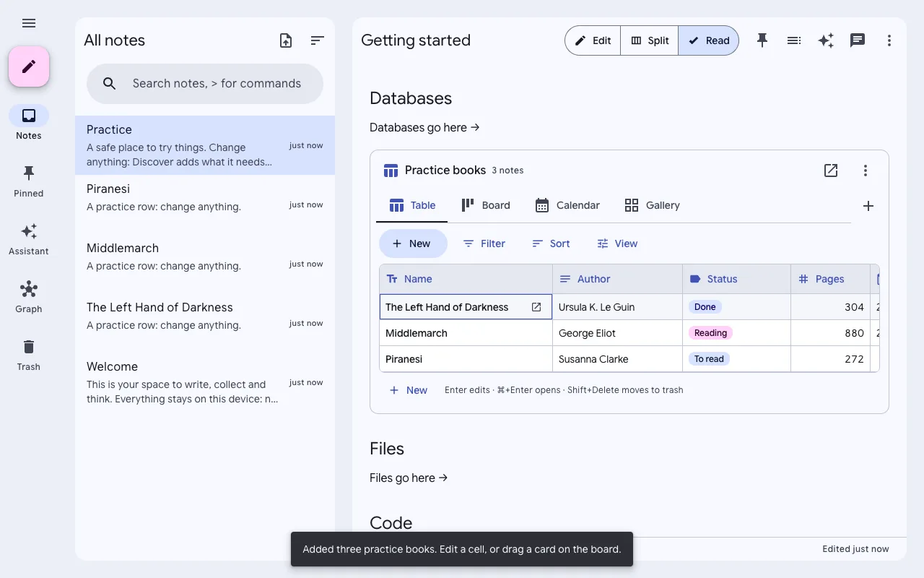Image resolution: width=924 pixels, height=578 pixels.
Task: Click the Filter button in database toolbar
Action: coord(484,243)
